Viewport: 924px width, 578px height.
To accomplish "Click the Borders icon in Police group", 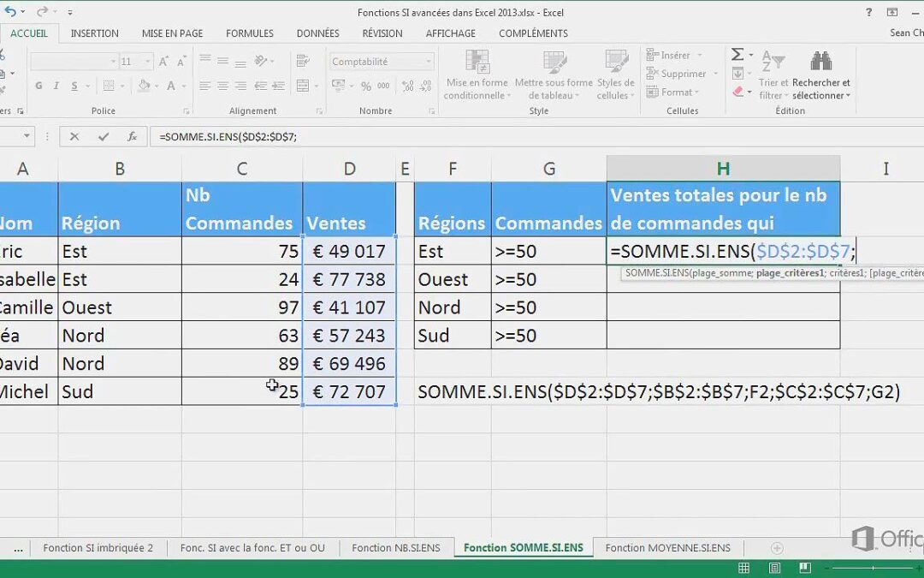I will tap(109, 86).
